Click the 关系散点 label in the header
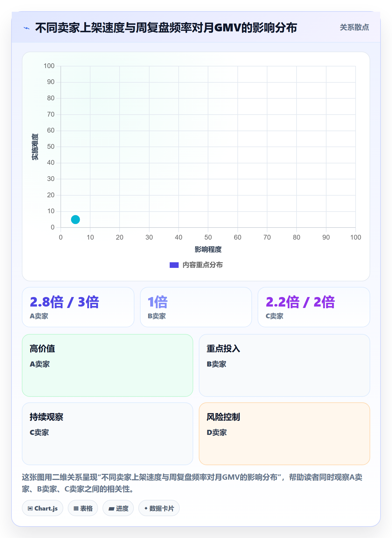The image size is (392, 538). click(354, 27)
